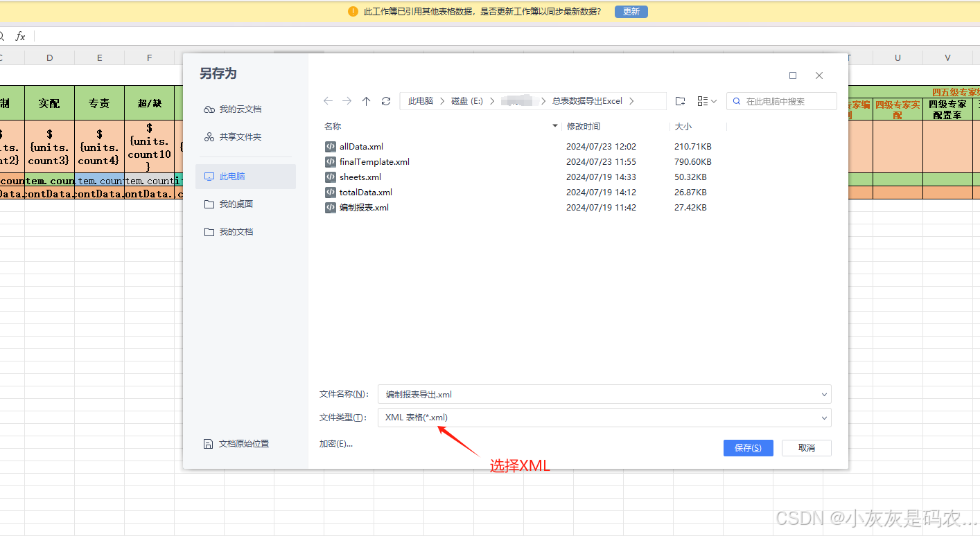Viewport: 980px width, 536px height.
Task: Sort by the 修改时间 column header
Action: pyautogui.click(x=584, y=127)
